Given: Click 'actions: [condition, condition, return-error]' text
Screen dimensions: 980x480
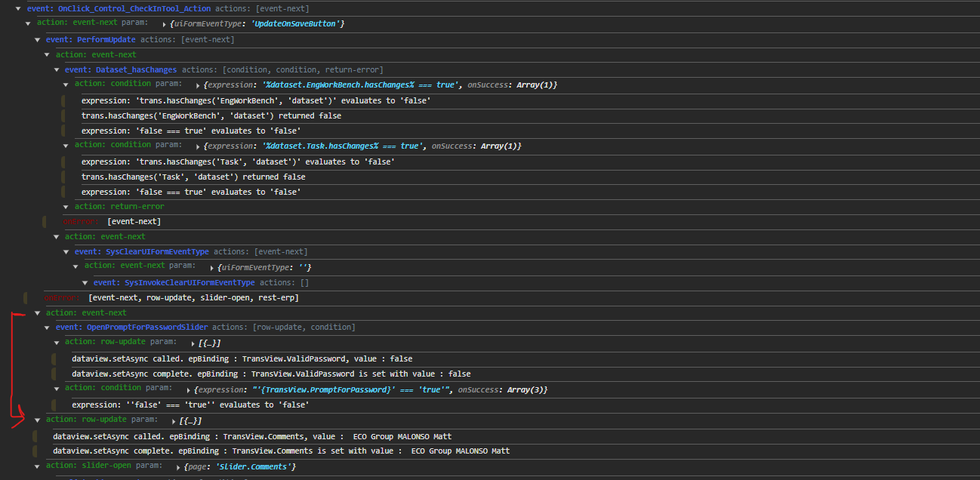Looking at the screenshot, I should pyautogui.click(x=282, y=70).
